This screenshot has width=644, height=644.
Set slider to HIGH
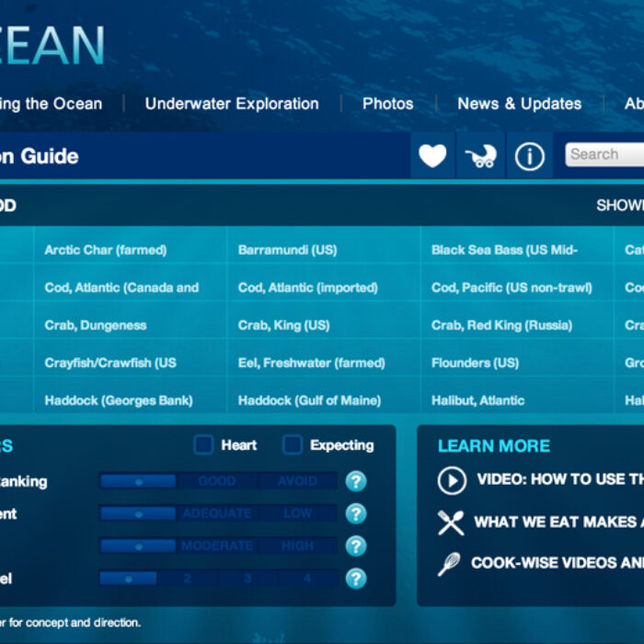(x=297, y=546)
